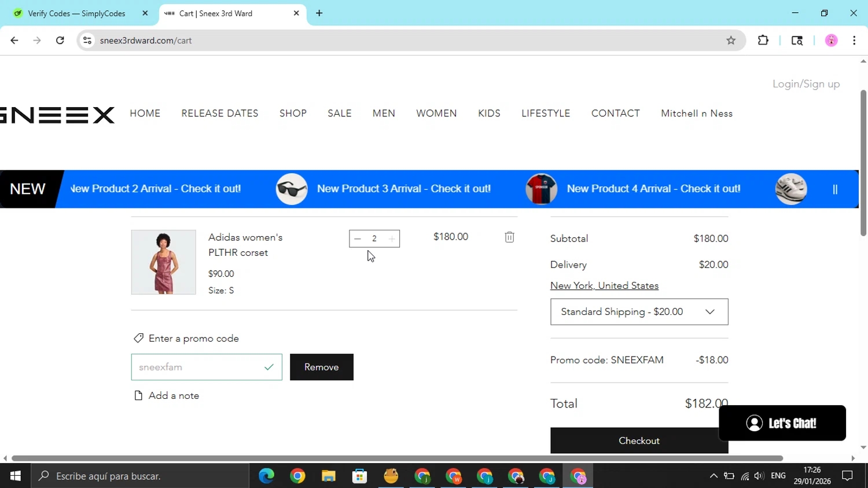
Task: Open volume control in tray
Action: pos(759,476)
